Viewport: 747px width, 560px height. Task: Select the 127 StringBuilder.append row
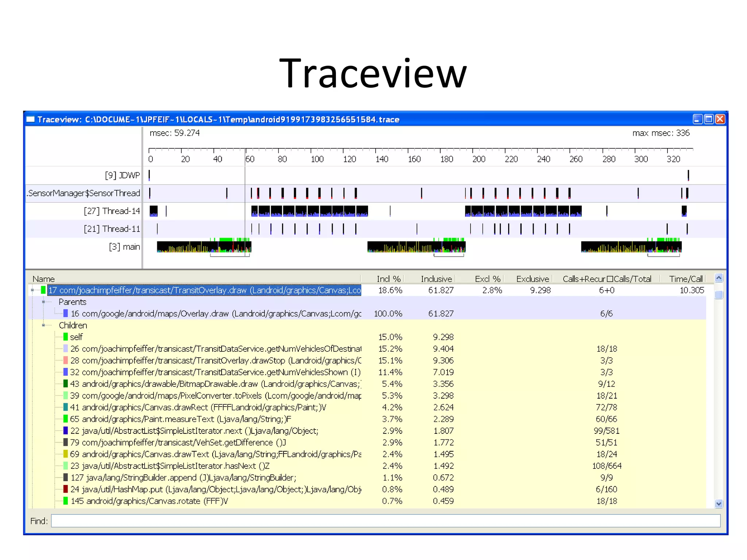(367, 478)
